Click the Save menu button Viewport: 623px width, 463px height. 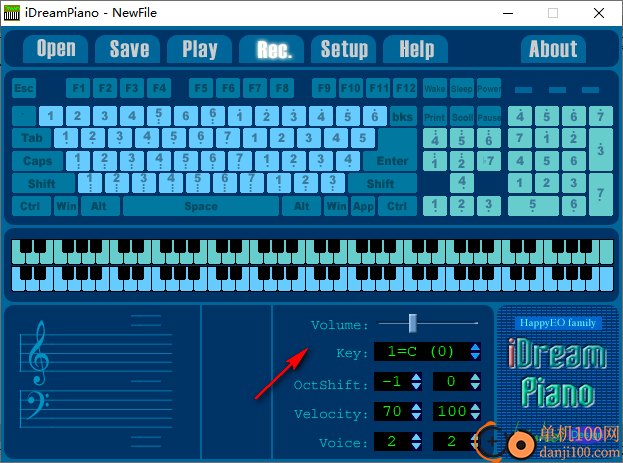(x=128, y=49)
